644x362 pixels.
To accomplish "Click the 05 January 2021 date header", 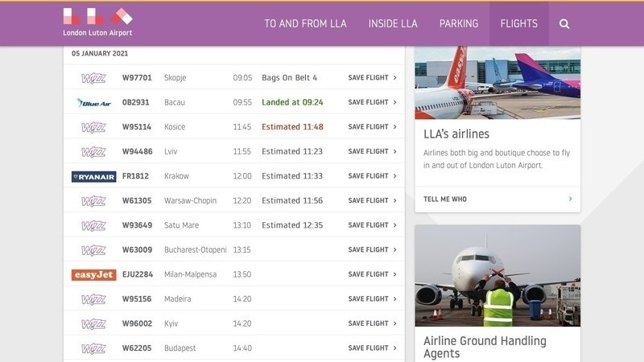I will (x=100, y=53).
